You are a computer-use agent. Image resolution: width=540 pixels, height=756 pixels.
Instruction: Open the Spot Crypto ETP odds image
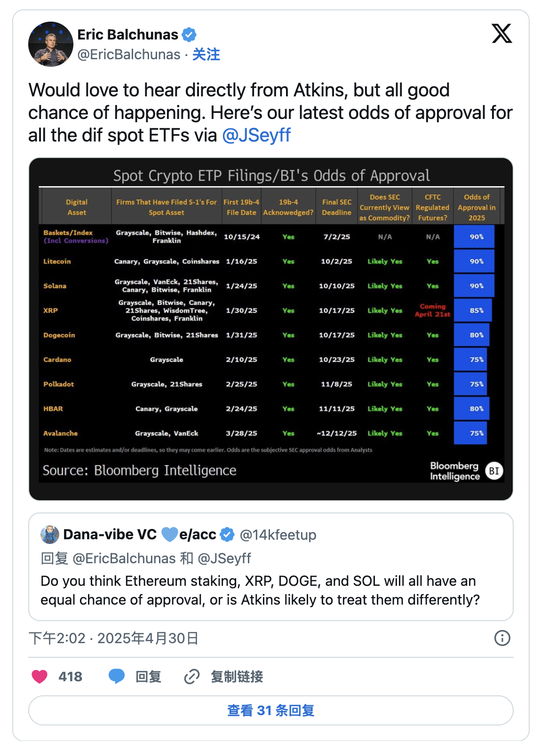[270, 329]
